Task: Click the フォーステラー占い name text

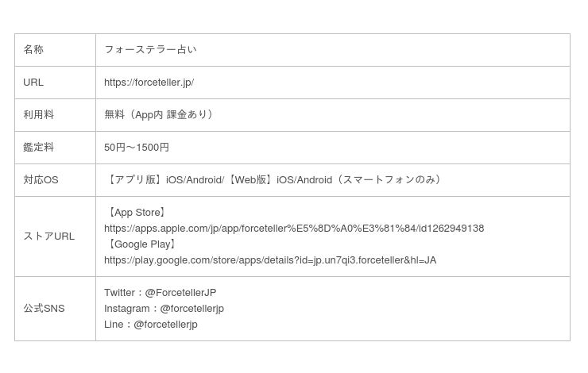Action: [150, 50]
